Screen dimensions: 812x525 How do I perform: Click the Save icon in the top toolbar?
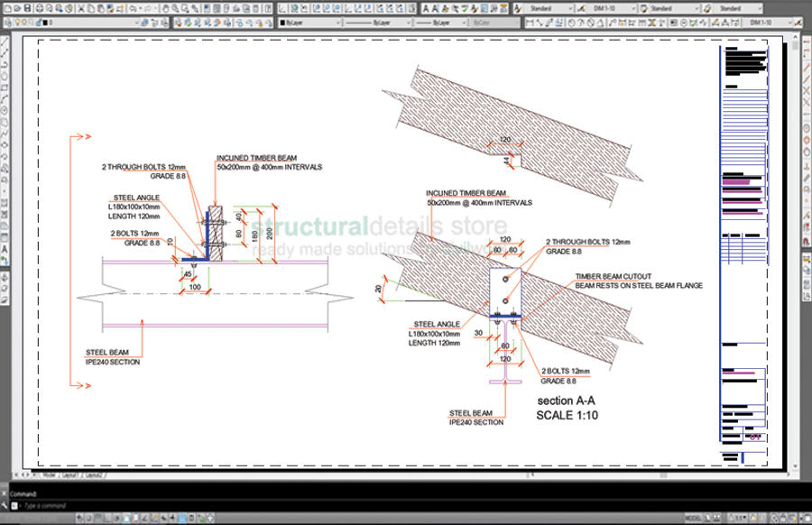[24, 7]
